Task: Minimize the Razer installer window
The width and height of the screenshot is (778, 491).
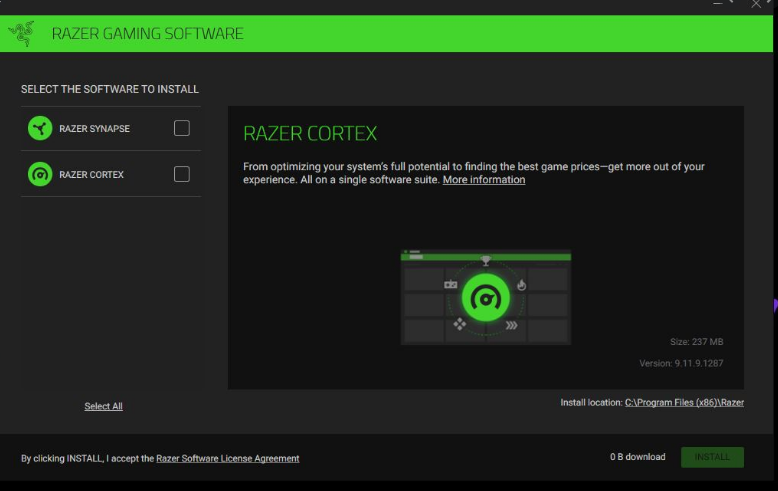Action: pyautogui.click(x=718, y=3)
